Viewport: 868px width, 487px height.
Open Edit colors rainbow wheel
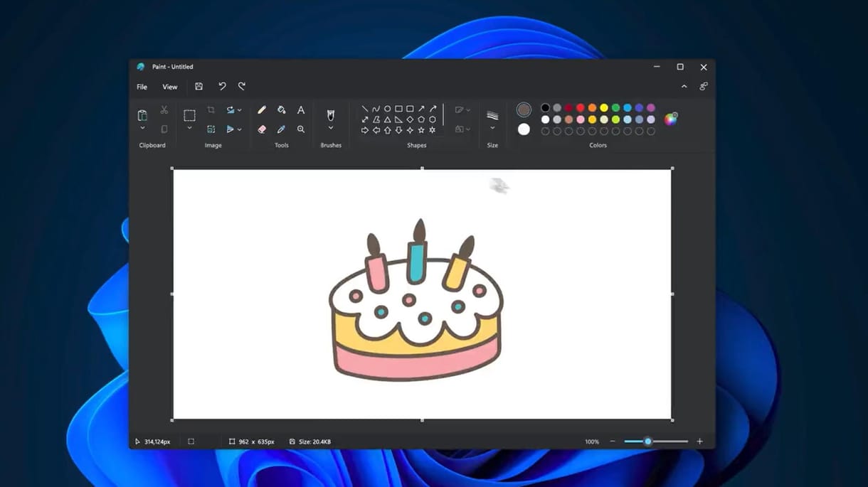click(x=670, y=119)
